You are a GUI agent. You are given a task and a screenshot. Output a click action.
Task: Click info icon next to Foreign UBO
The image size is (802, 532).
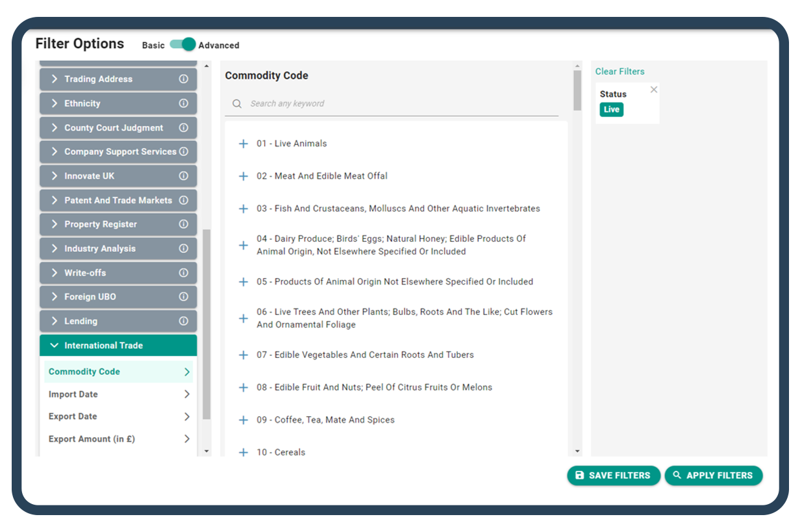[183, 297]
